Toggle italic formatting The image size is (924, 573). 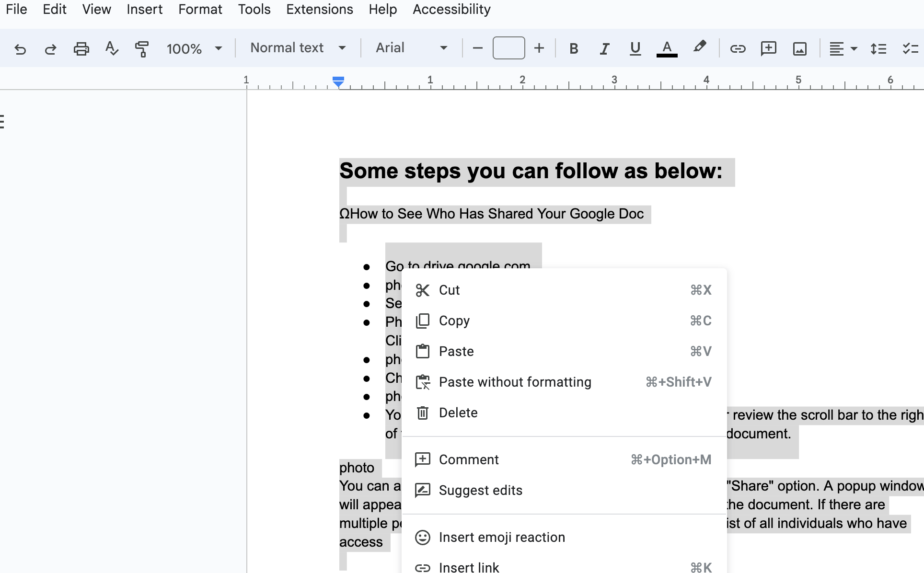pyautogui.click(x=604, y=48)
